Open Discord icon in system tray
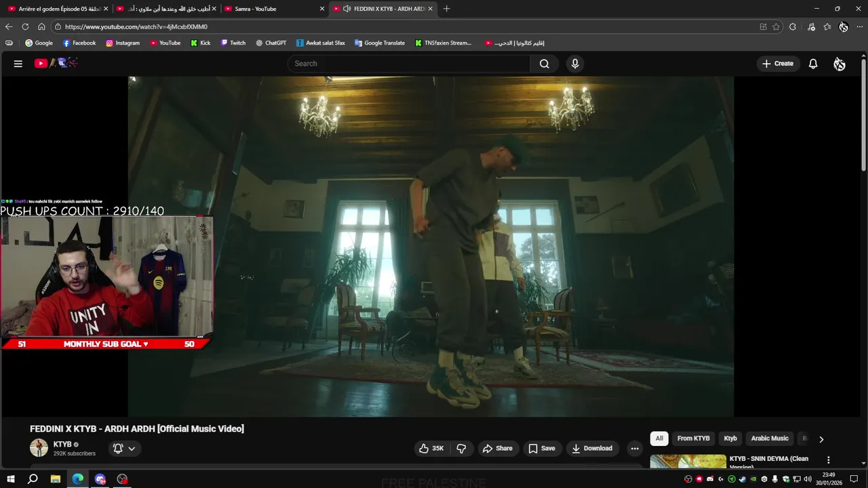Viewport: 868px width, 488px height. [710, 479]
